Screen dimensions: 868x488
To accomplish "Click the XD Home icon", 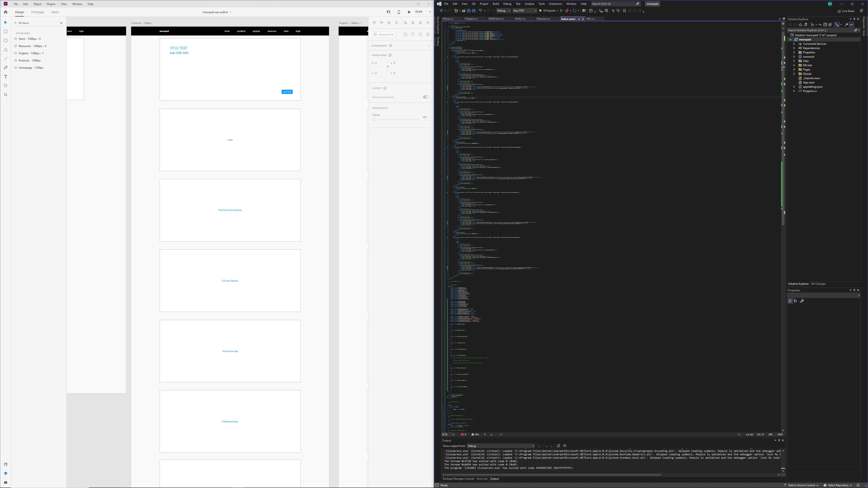I will click(x=5, y=12).
